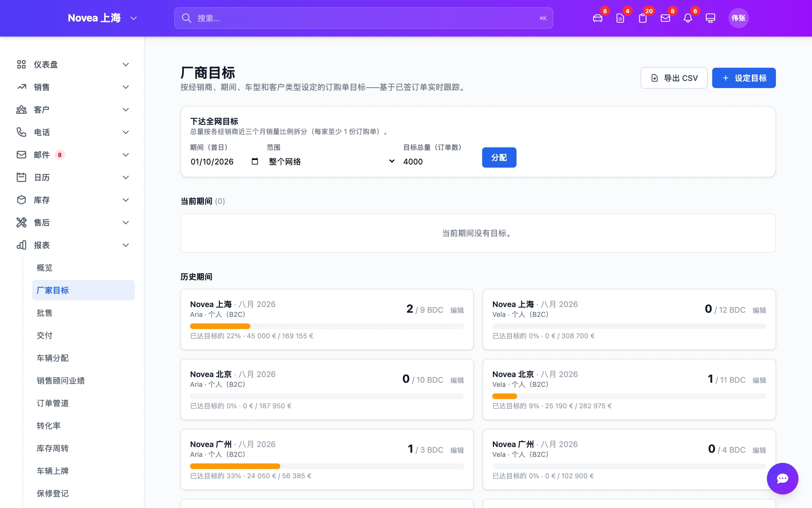Expand the 销售 menu chevron

coord(126,87)
